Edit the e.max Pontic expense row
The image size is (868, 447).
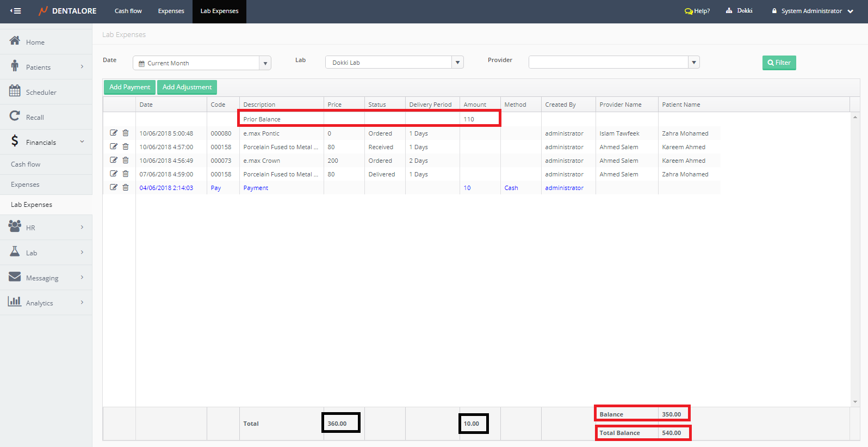pos(114,133)
